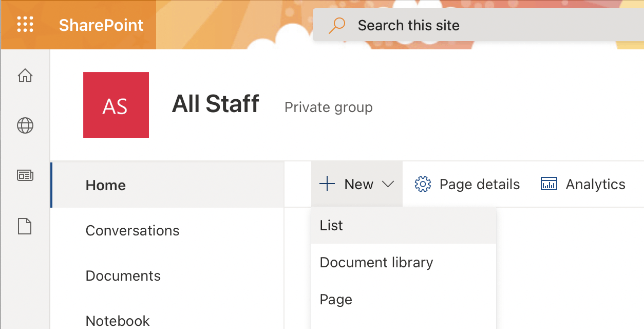Viewport: 644px width, 329px height.
Task: Collapse the New dropdown chevron
Action: (x=388, y=185)
